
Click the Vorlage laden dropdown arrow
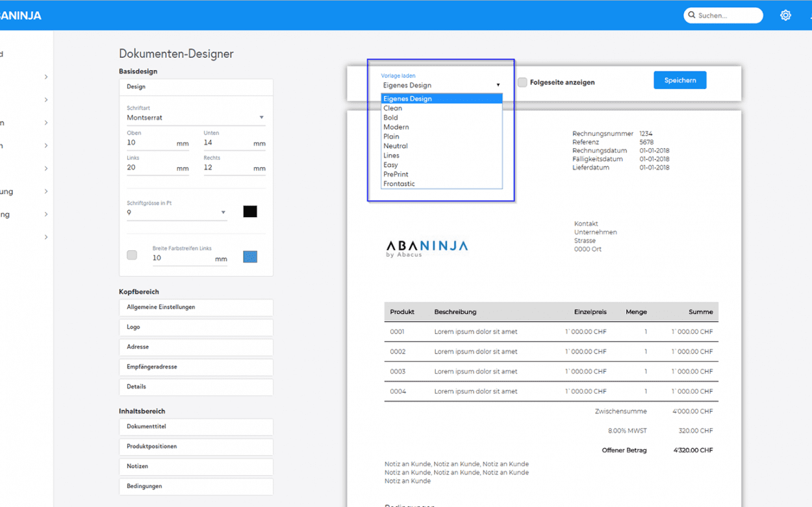498,85
